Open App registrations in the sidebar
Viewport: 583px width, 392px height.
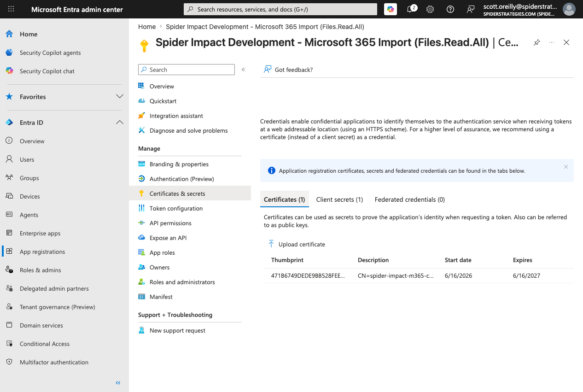(x=42, y=252)
